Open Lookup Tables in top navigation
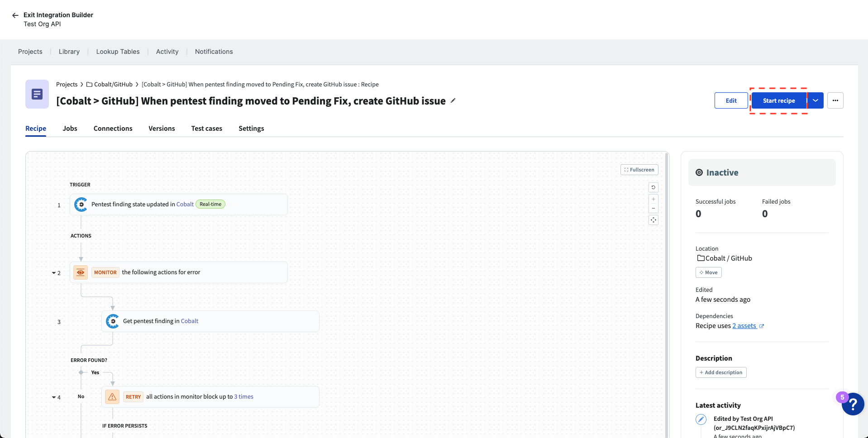The height and width of the screenshot is (438, 868). point(118,52)
